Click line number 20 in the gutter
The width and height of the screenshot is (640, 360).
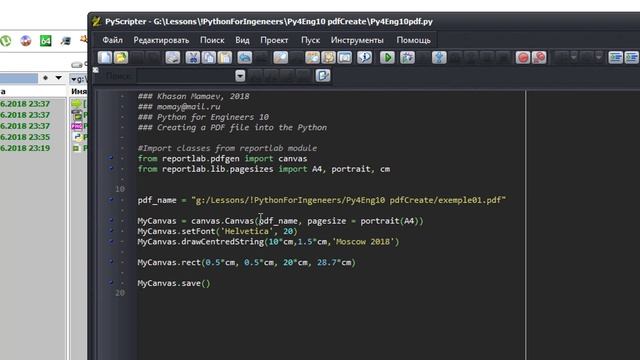pos(120,293)
